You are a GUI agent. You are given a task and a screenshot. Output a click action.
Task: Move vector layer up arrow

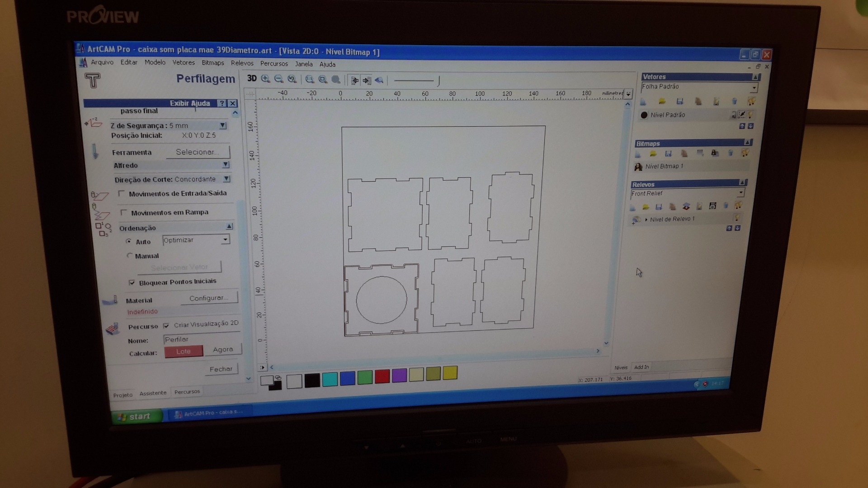coord(742,126)
